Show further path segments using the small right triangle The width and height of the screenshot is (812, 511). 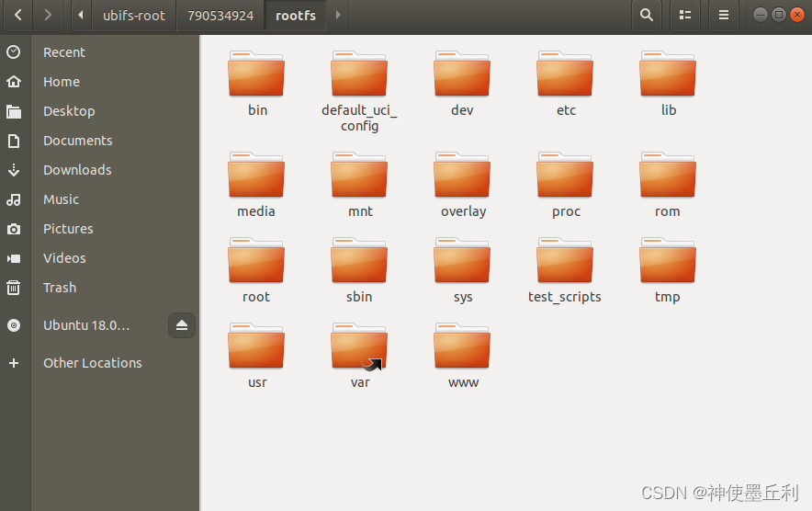[x=338, y=15]
